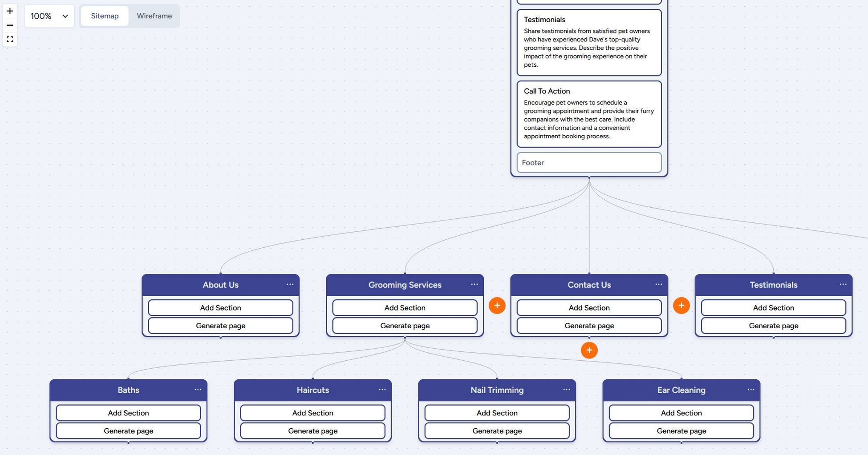The image size is (868, 455).
Task: Click the orange plus below Contact Us
Action: coord(589,350)
